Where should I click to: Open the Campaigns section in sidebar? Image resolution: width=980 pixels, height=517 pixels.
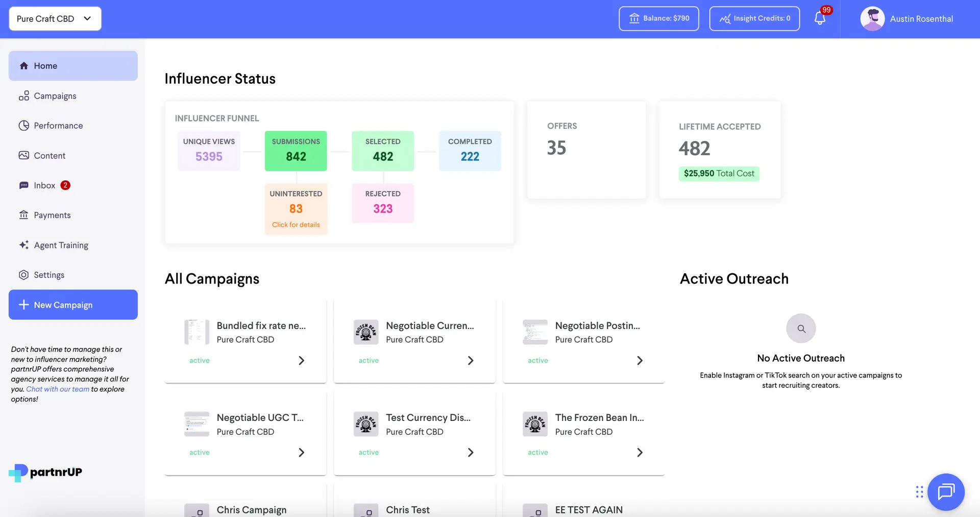[x=55, y=96]
